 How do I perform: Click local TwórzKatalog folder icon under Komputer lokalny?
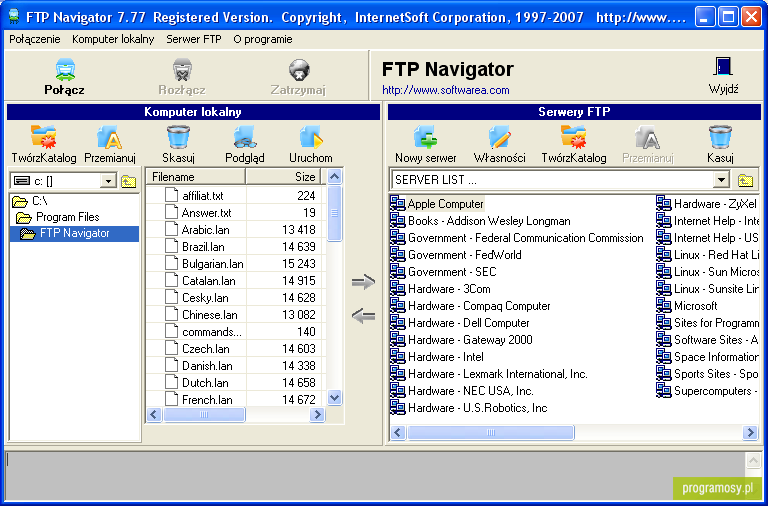[44, 137]
